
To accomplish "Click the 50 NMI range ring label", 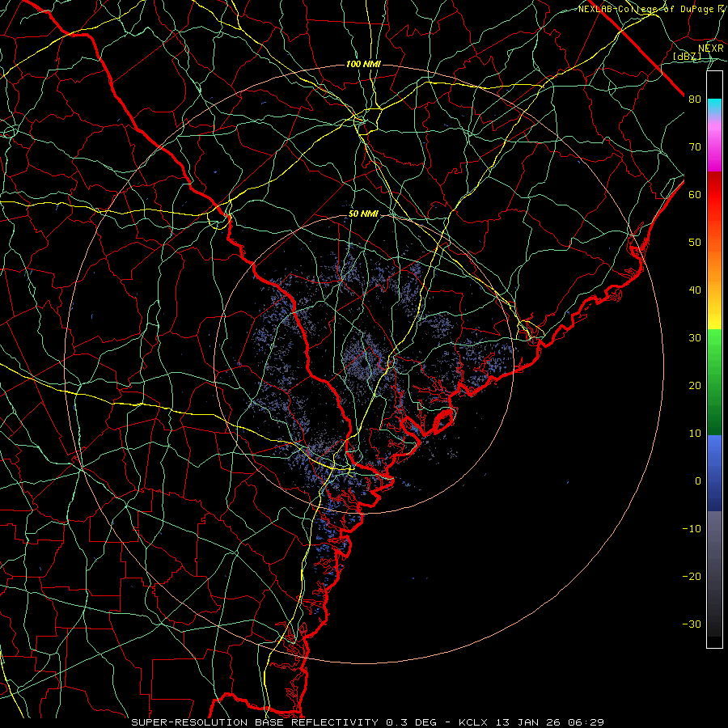I will 363,214.
